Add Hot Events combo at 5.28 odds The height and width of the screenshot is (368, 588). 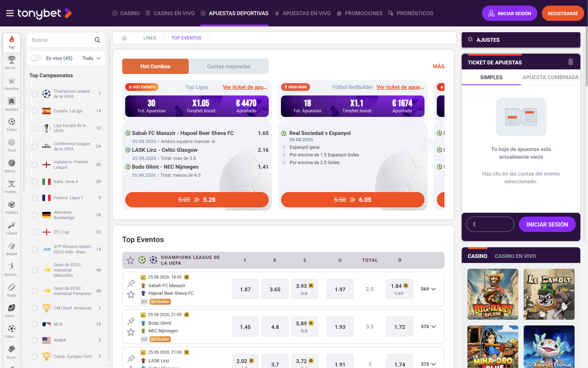click(197, 200)
